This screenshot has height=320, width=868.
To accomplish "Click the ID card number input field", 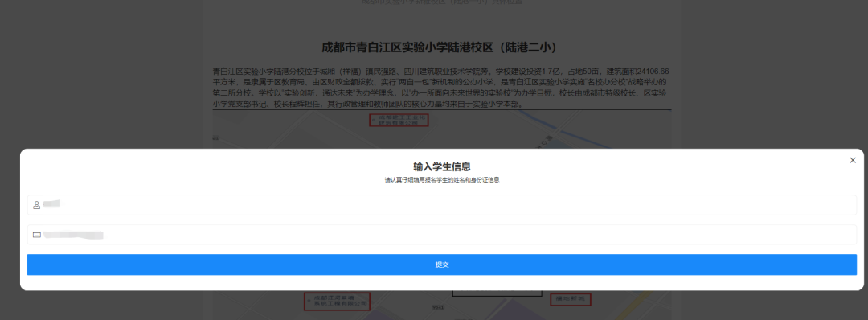I will [x=442, y=235].
